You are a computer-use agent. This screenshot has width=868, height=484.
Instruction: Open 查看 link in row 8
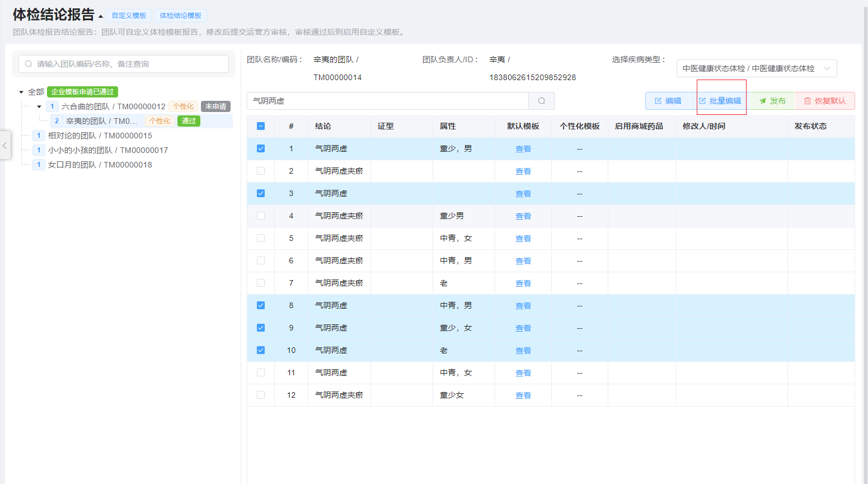[x=523, y=306]
